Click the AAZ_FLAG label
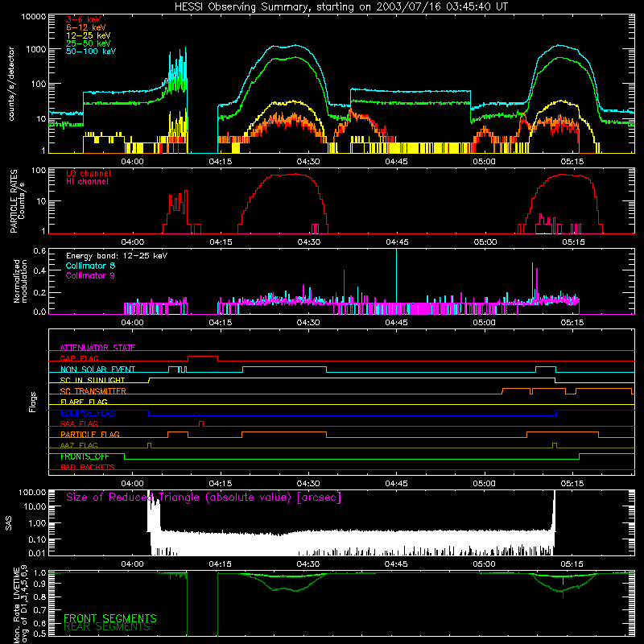This screenshot has width=644, height=644. pos(79,445)
